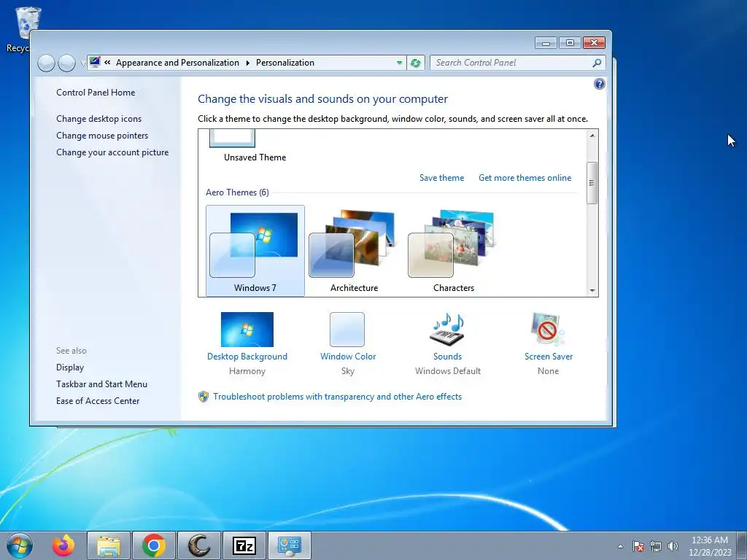
Task: Open the Action Center flag icon
Action: 638,546
